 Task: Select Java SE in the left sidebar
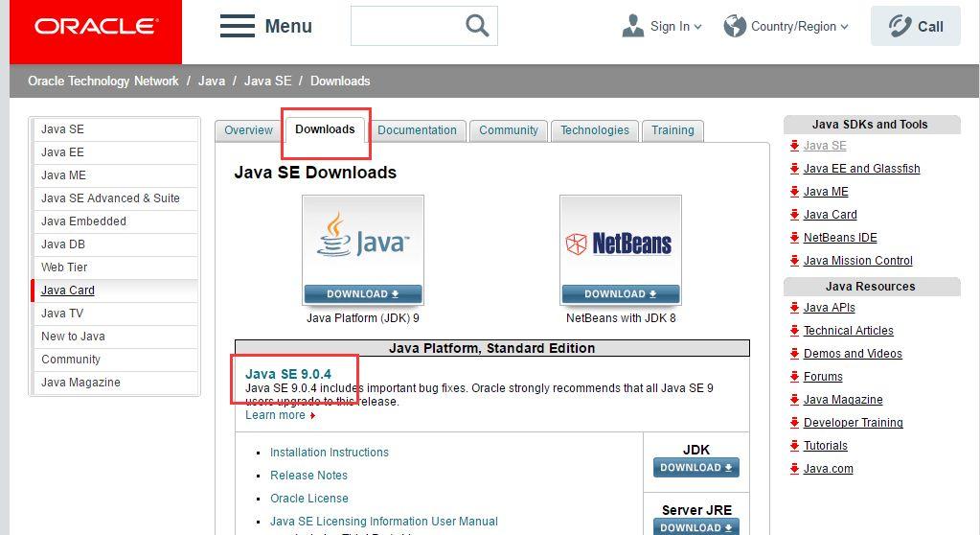[116, 129]
